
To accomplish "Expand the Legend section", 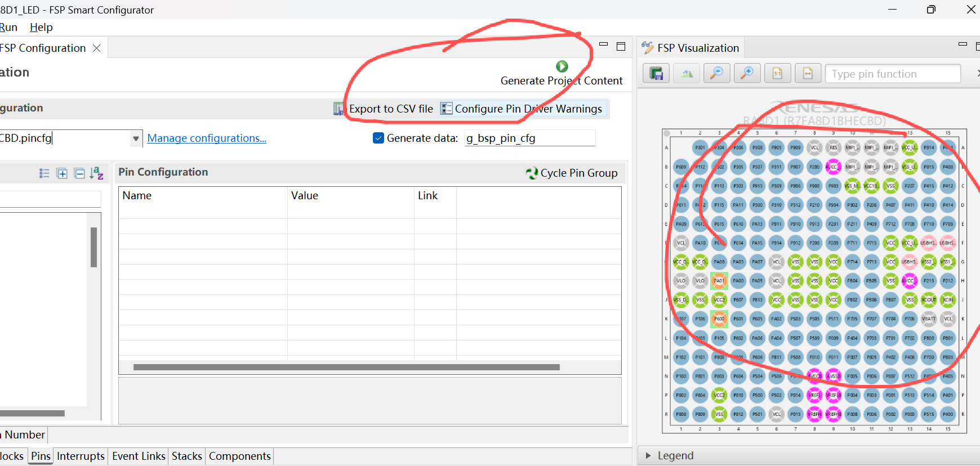I will tap(648, 455).
